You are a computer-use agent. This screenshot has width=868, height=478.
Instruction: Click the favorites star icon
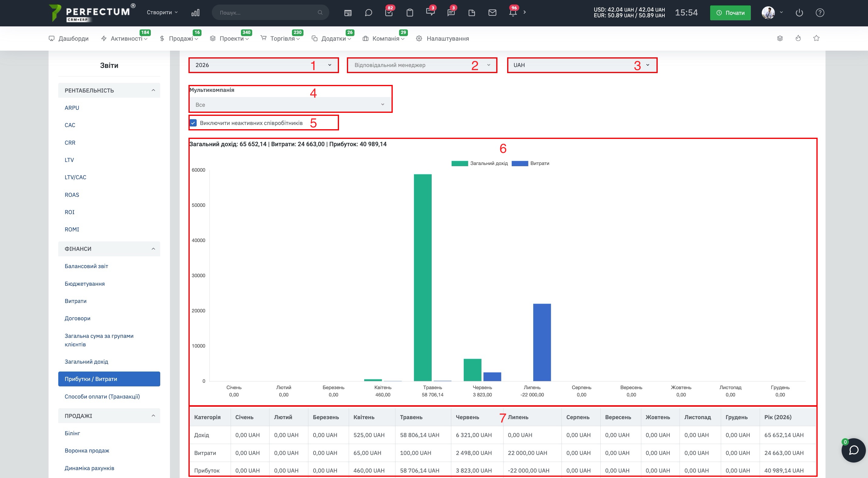pos(816,39)
